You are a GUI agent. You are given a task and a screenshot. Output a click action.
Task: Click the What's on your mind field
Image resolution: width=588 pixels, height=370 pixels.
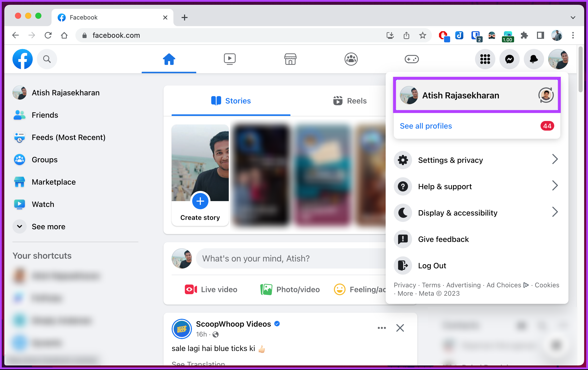pos(291,258)
